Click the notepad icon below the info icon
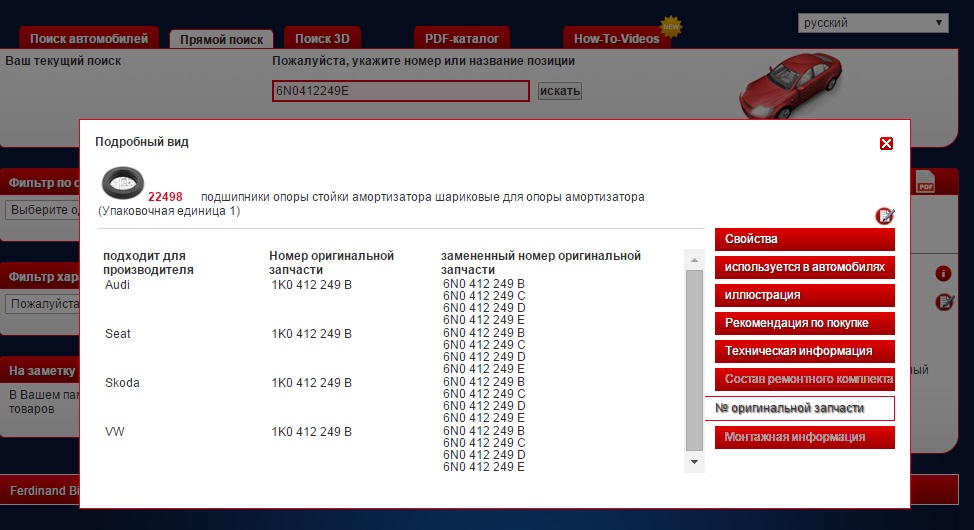974x530 pixels. pos(944,303)
